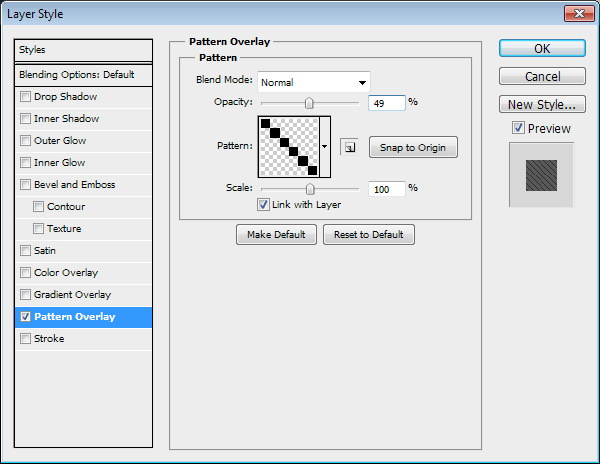Toggle the Preview checkbox
The image size is (600, 464).
[518, 128]
